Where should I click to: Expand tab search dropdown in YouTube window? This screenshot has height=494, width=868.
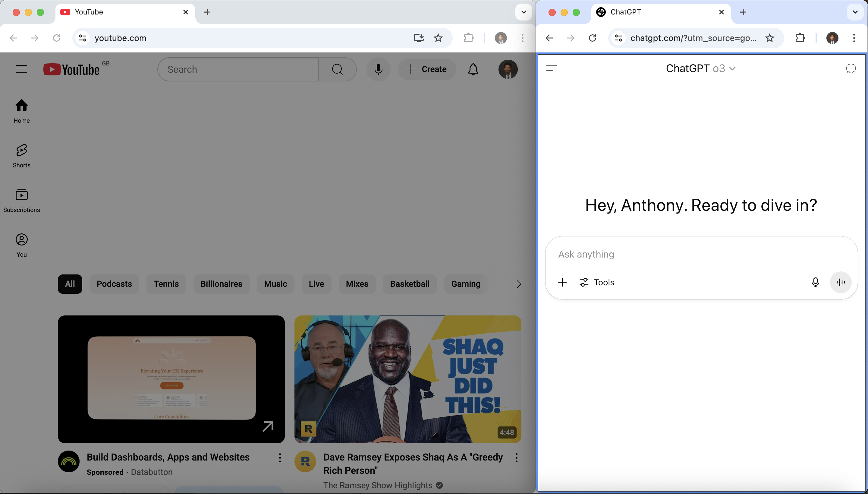[524, 12]
